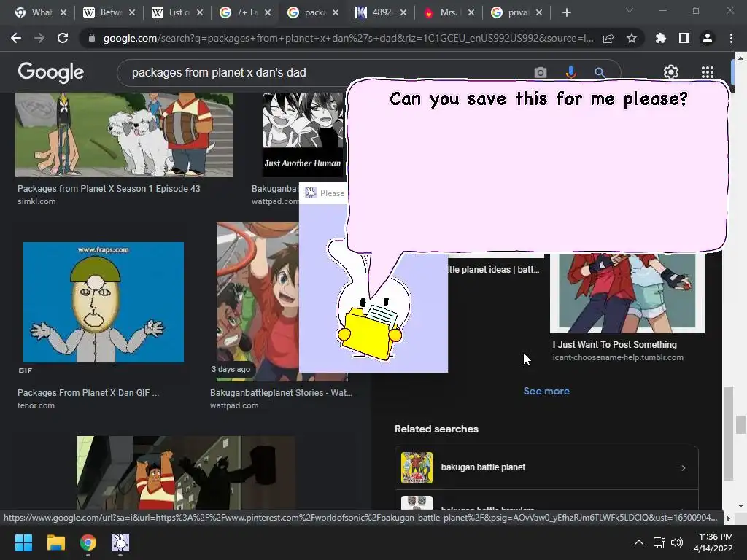
Task: Show hidden system tray icons
Action: click(x=639, y=542)
